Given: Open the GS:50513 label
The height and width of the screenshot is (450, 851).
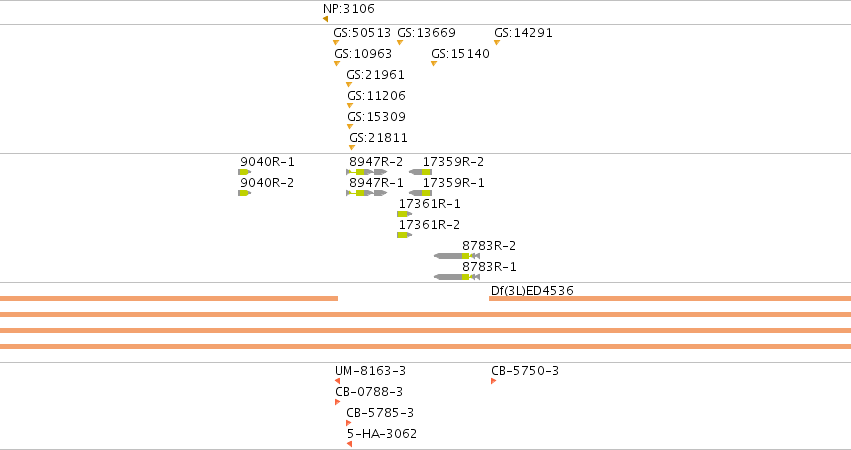Looking at the screenshot, I should [362, 33].
